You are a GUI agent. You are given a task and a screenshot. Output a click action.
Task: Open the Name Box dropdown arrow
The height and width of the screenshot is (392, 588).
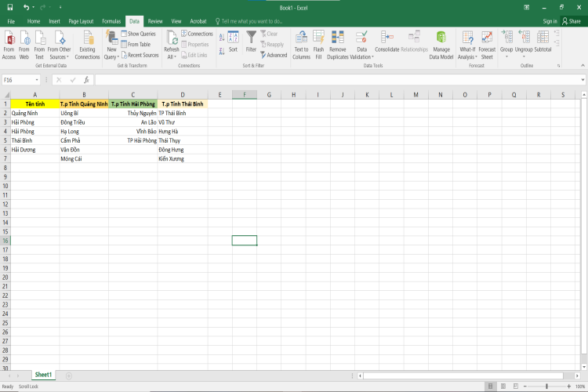click(x=37, y=80)
